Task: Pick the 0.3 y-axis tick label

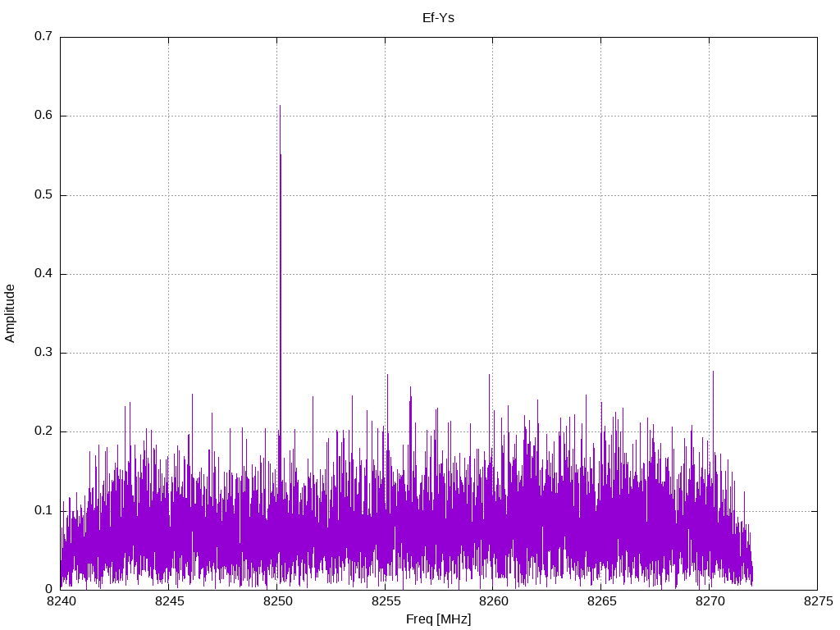Action: click(43, 353)
